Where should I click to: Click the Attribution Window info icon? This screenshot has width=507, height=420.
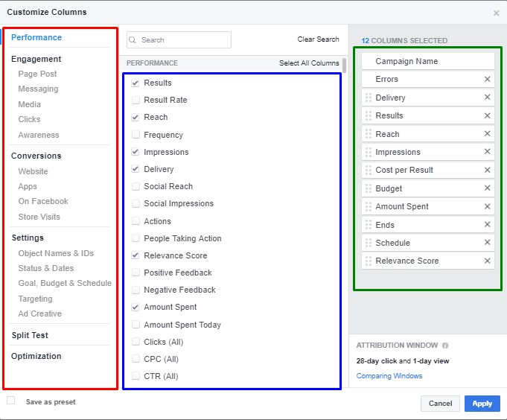[x=445, y=346]
